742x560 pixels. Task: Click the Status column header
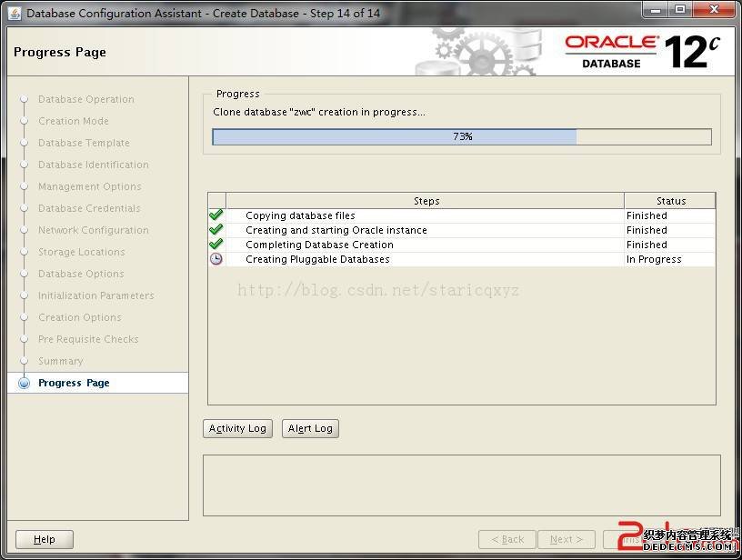coord(670,201)
